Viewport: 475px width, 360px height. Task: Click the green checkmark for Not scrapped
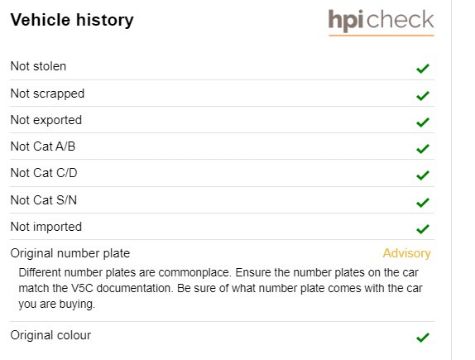tap(423, 96)
